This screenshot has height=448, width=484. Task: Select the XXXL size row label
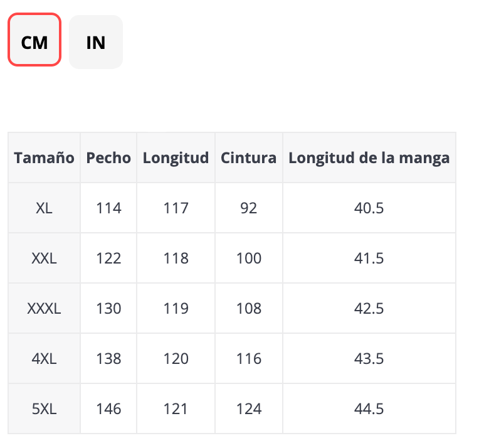(x=45, y=308)
